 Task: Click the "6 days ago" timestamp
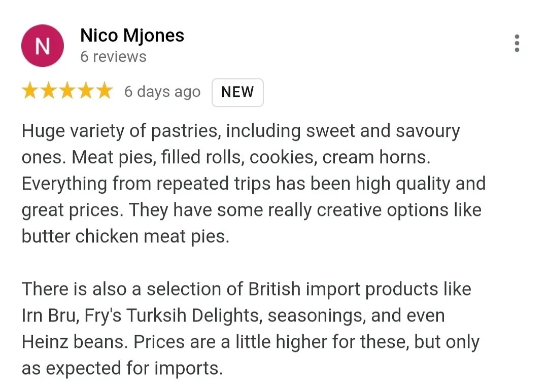[162, 92]
